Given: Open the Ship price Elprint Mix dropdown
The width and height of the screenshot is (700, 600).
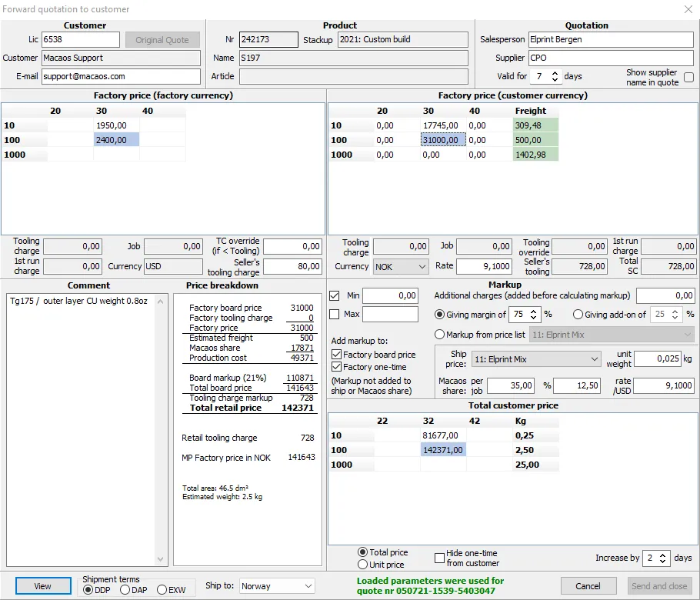Looking at the screenshot, I should (536, 358).
